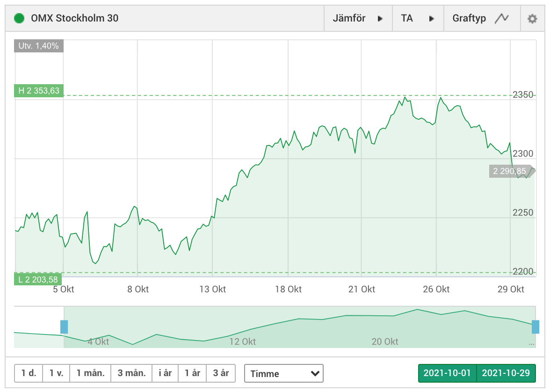The width and height of the screenshot is (550, 392).
Task: Click the Utv. 1,40% performance label
Action: coord(38,46)
